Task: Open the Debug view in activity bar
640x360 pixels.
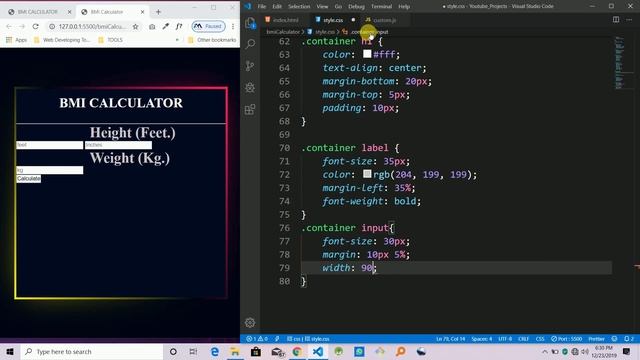Action: (x=250, y=87)
